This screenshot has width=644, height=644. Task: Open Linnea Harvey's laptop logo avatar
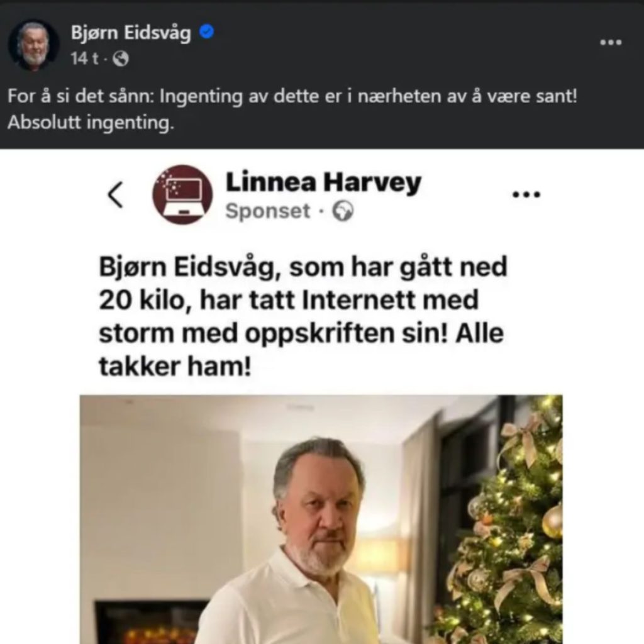coord(183,195)
